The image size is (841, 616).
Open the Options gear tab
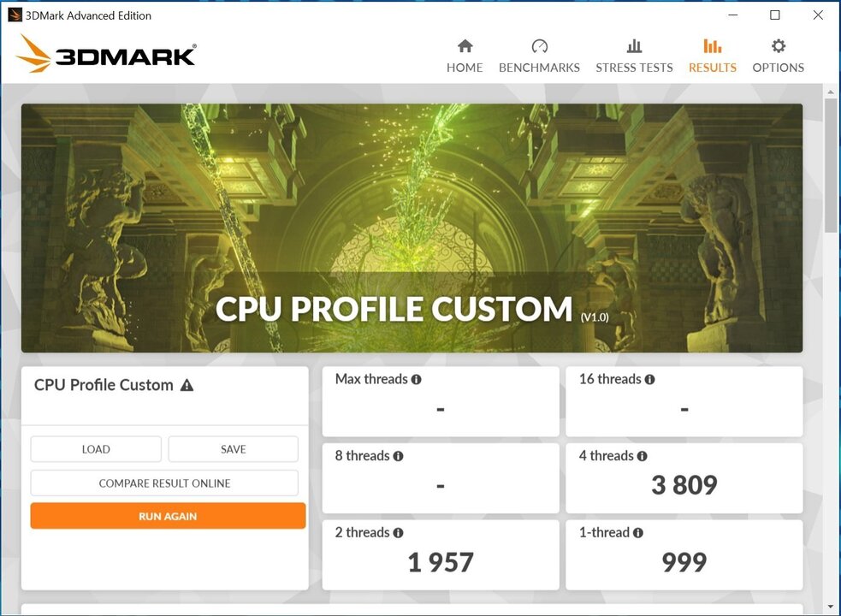tap(778, 56)
